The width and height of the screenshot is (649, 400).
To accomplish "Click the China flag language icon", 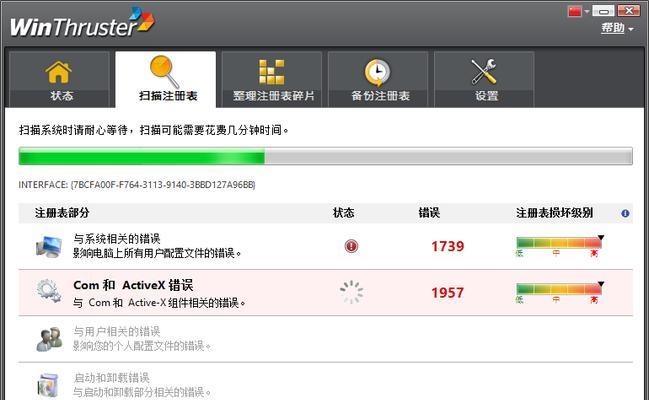I will [x=575, y=11].
